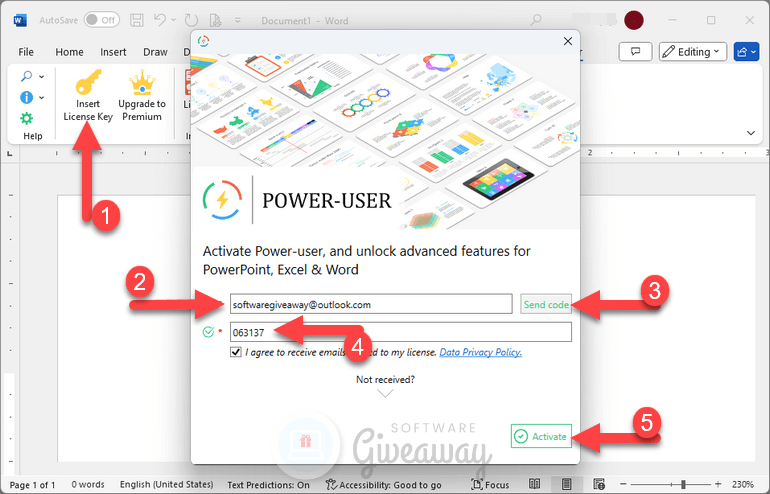The width and height of the screenshot is (770, 494).
Task: Switch to the Home tab
Action: [69, 52]
